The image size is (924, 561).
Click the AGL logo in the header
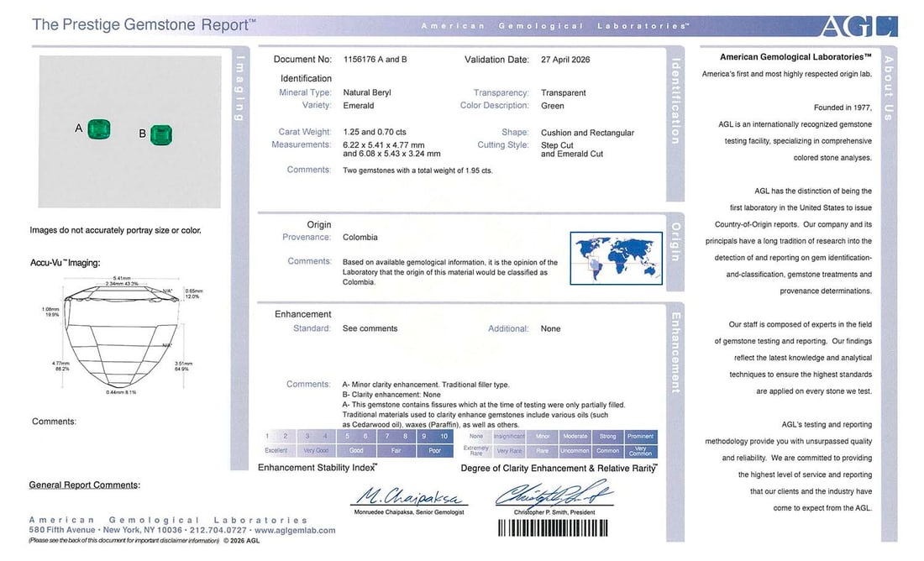(x=858, y=27)
